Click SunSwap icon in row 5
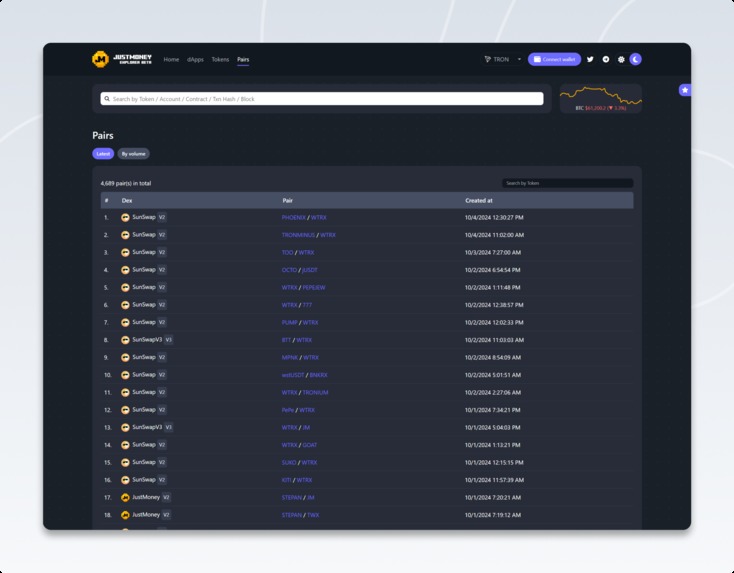 point(125,287)
